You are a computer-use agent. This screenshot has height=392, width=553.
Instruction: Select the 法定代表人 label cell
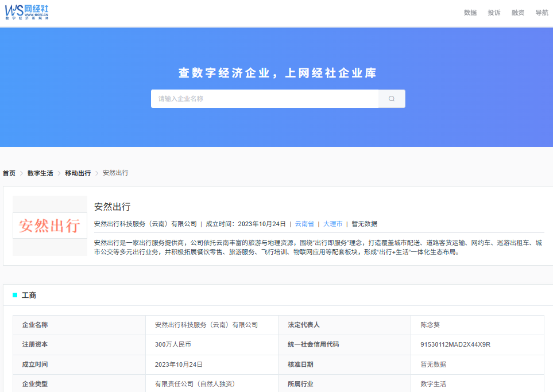coord(345,325)
